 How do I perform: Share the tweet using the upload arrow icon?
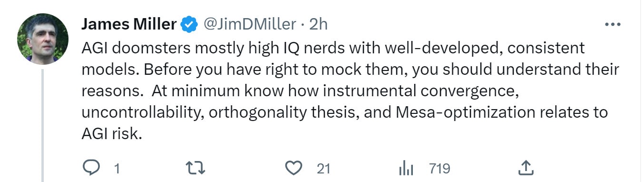(x=525, y=168)
